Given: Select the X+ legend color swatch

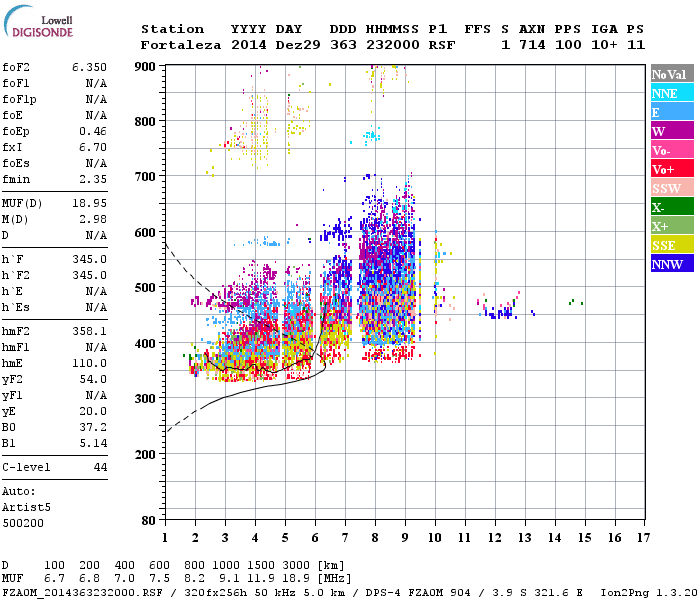Looking at the screenshot, I should (672, 226).
